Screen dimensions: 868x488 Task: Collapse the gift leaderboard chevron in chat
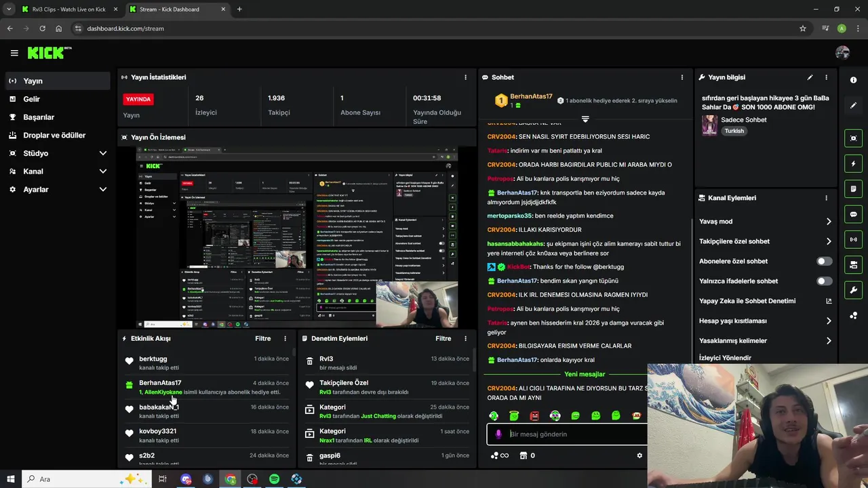pyautogui.click(x=585, y=119)
